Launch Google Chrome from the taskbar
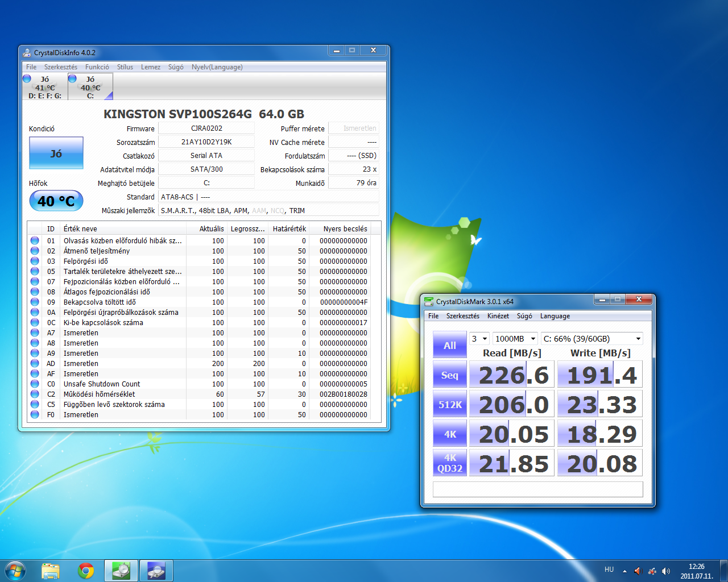The image size is (728, 582). [x=86, y=571]
